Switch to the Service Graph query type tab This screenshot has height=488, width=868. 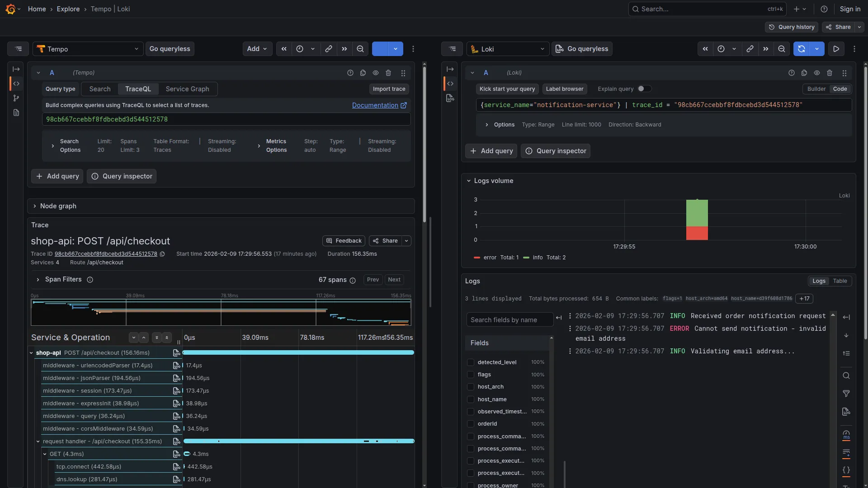point(188,89)
